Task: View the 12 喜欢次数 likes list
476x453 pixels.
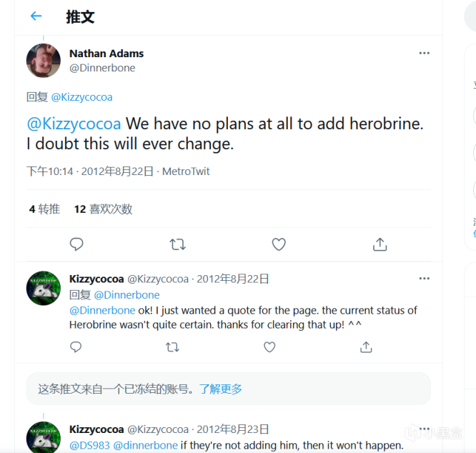Action: click(x=104, y=209)
